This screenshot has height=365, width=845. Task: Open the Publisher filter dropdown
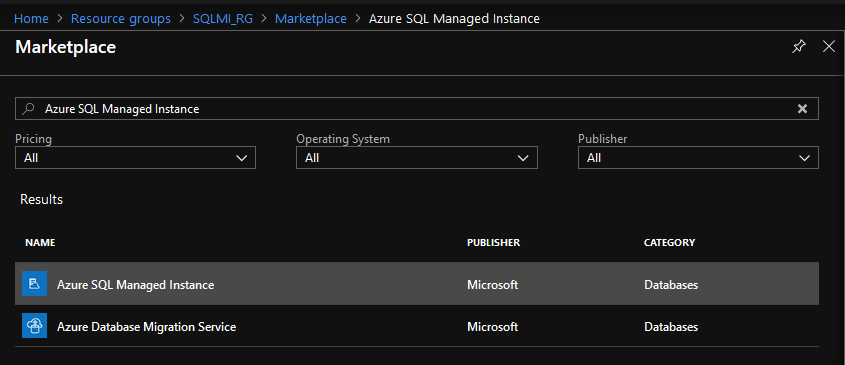698,157
